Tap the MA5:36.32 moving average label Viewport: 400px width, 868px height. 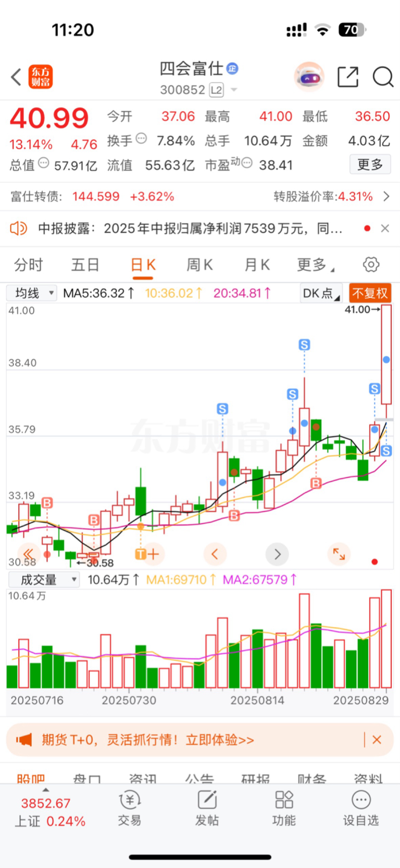pos(98,293)
